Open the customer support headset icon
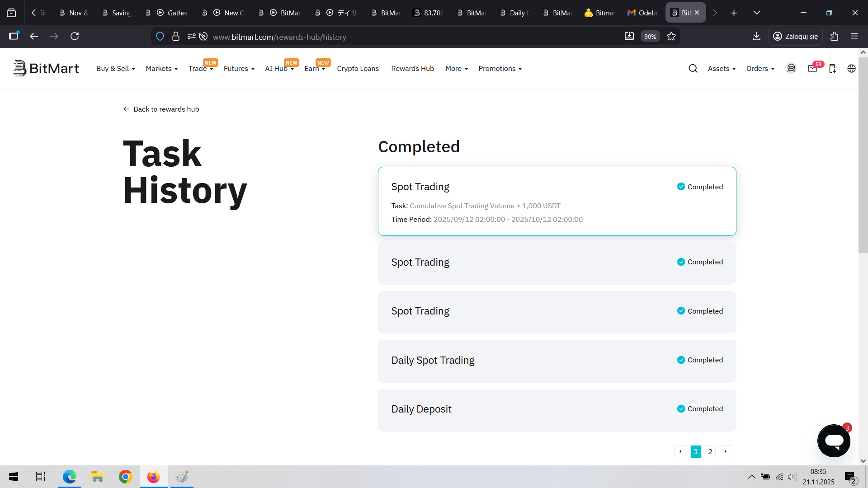 (791, 68)
